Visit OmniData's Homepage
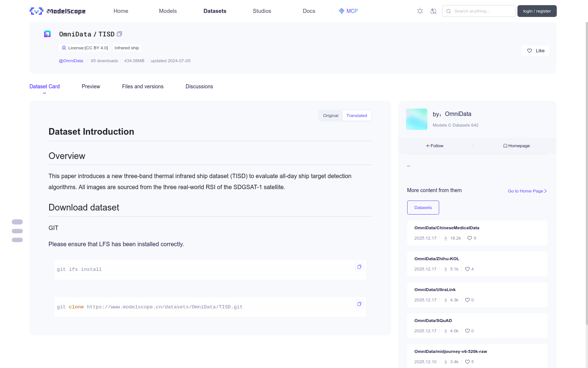The width and height of the screenshot is (588, 368). click(516, 146)
